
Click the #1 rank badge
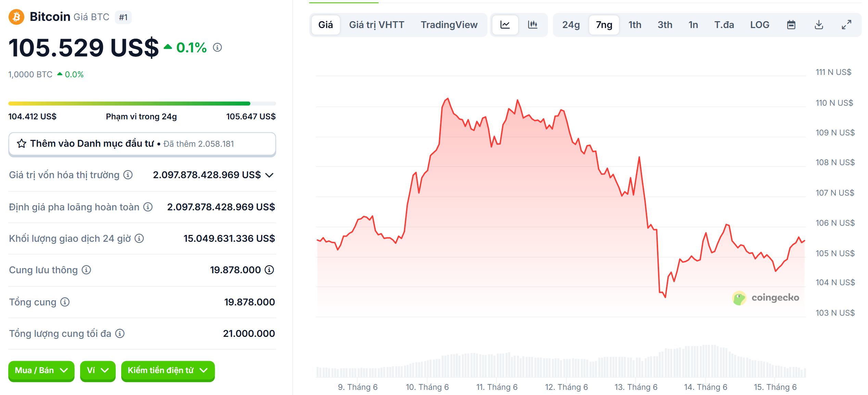pyautogui.click(x=123, y=17)
